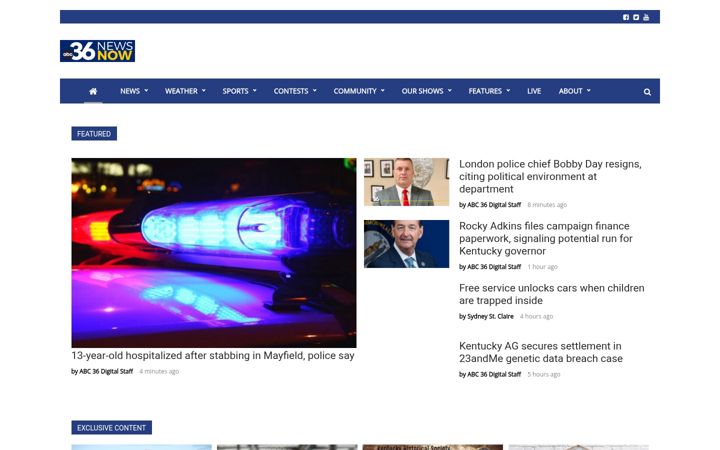Read Rocky Adkins campaign finance story

click(546, 238)
